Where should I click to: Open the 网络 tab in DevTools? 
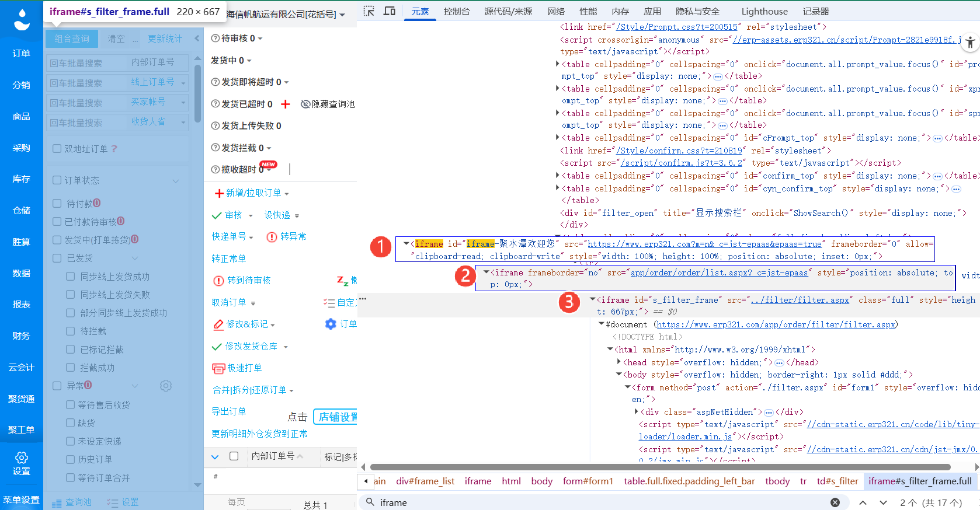click(556, 11)
